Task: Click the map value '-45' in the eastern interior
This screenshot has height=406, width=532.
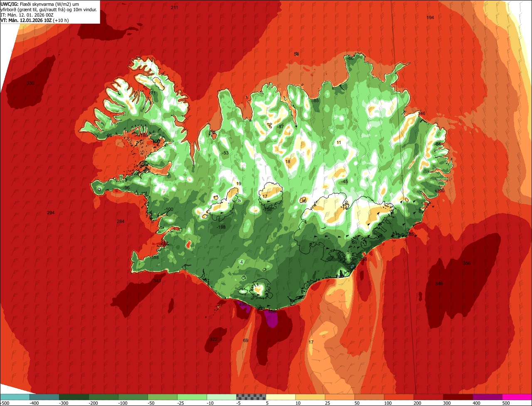Action: point(344,182)
